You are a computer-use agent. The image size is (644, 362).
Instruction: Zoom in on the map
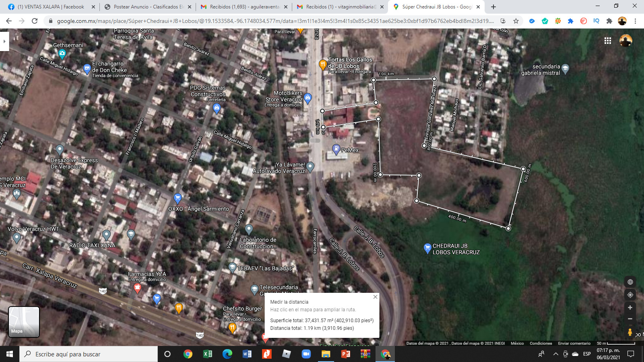[630, 308]
